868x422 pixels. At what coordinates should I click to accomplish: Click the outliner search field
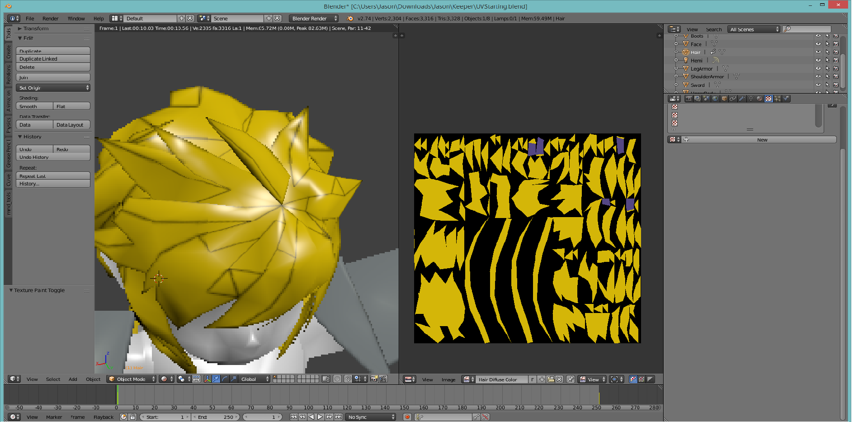tap(807, 29)
